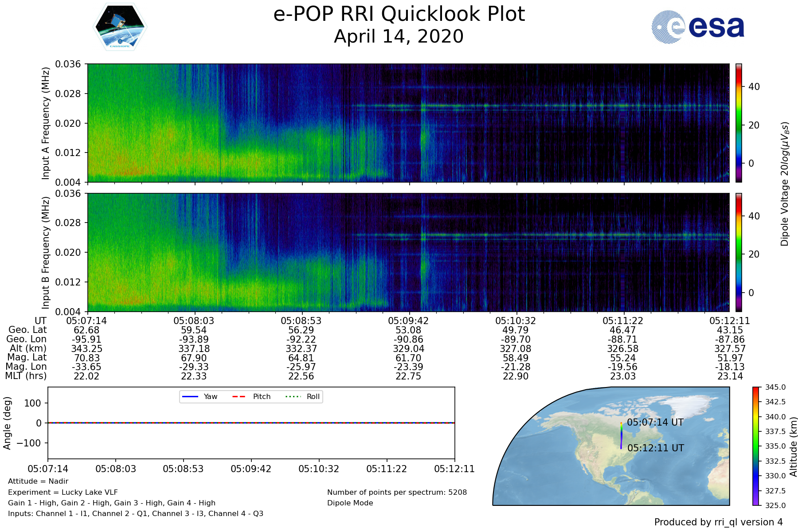This screenshot has width=798, height=532.
Task: Click the 'Experiment = Lucky Lake VLF' text
Action: click(x=63, y=492)
